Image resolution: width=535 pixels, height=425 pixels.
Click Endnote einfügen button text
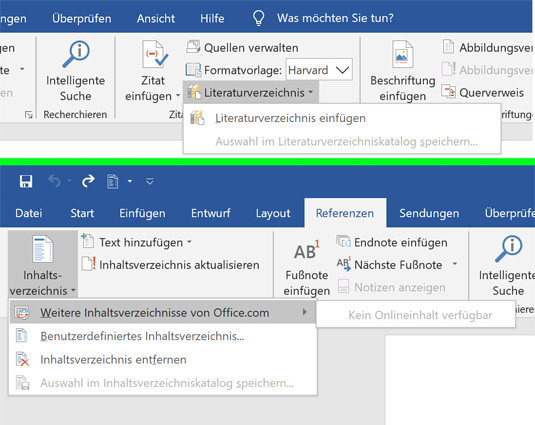(401, 243)
